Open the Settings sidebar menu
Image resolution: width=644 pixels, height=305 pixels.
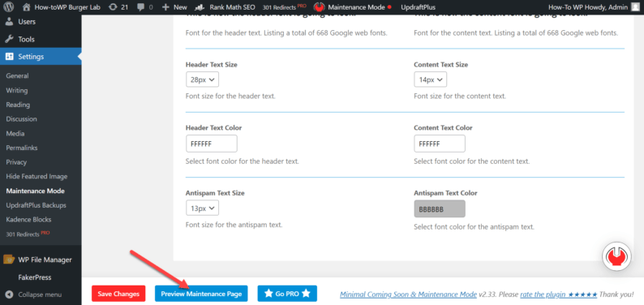41,57
